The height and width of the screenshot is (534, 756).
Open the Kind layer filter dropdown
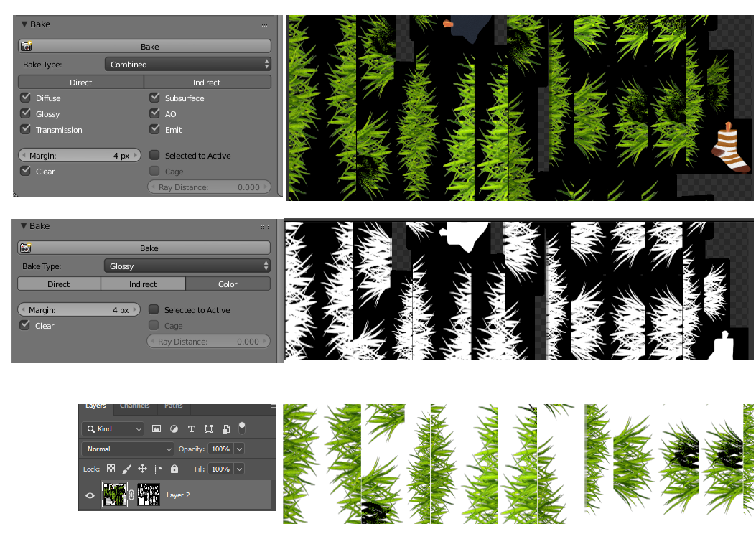(x=113, y=428)
